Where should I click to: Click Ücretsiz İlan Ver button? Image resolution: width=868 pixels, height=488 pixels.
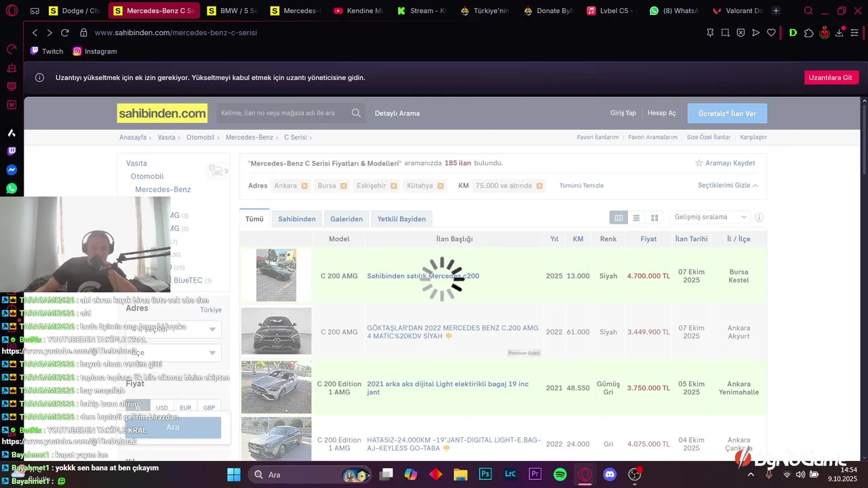(727, 113)
